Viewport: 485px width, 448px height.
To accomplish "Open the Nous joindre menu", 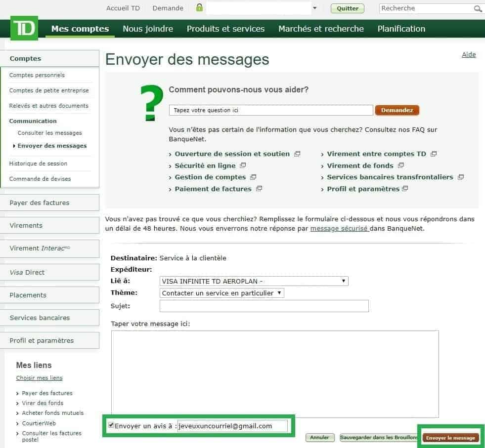I will point(147,29).
